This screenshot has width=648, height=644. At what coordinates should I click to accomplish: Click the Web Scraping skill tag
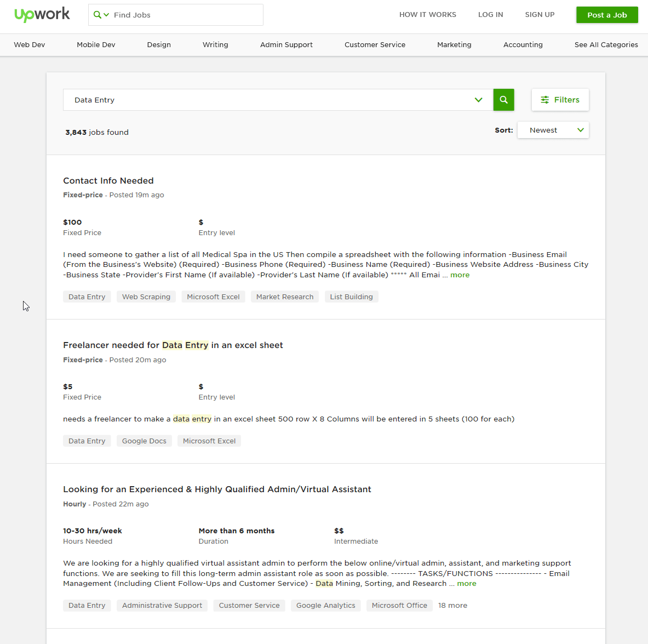[x=146, y=297]
